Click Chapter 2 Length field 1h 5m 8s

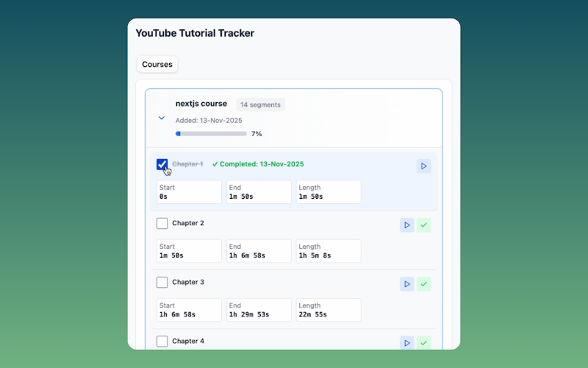[x=329, y=251]
